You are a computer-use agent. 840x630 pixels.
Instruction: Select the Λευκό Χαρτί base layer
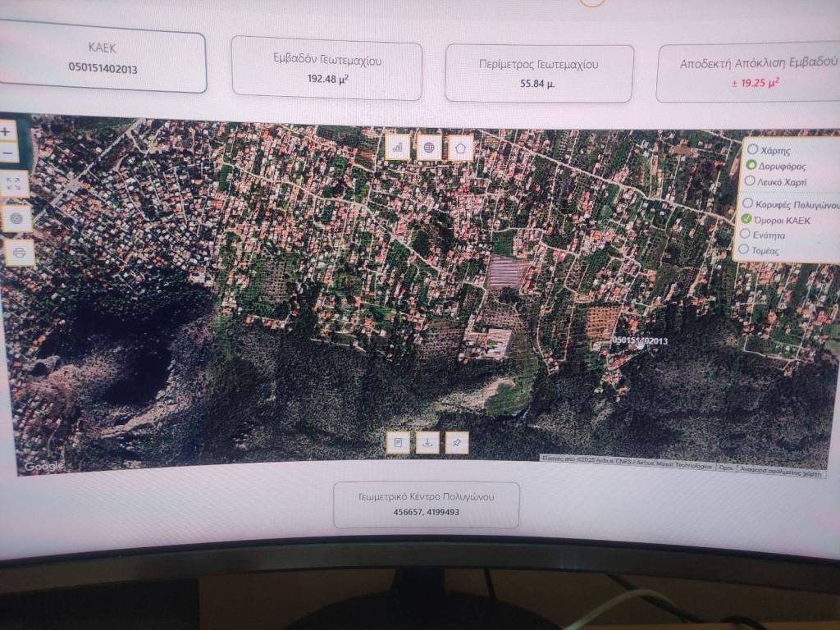(x=751, y=180)
